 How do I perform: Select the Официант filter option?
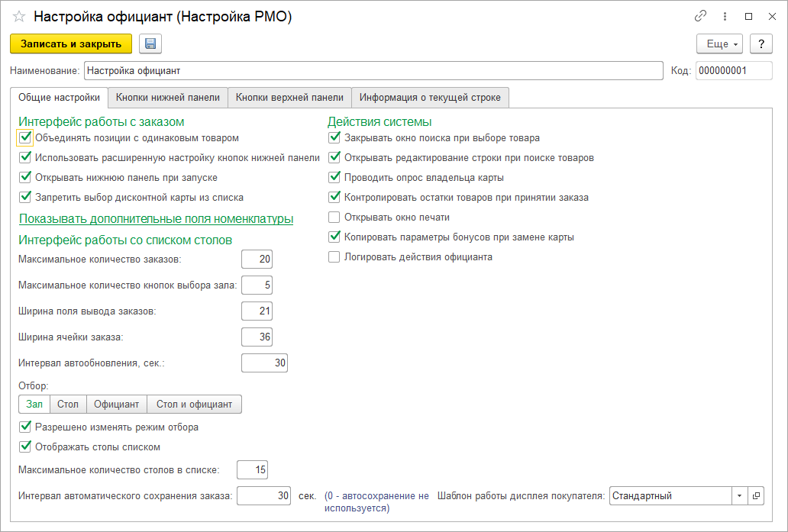click(116, 404)
